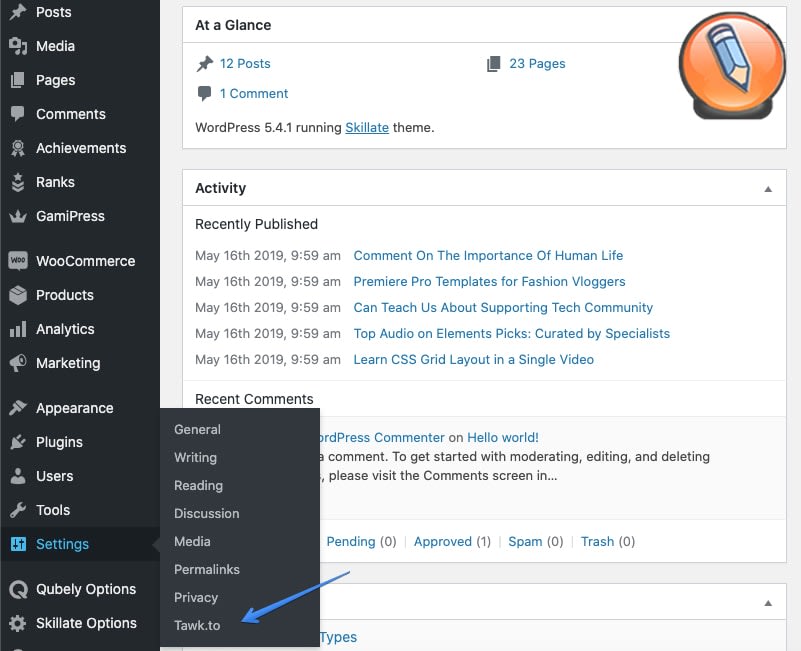Click the WooCommerce logo icon

click(x=18, y=261)
